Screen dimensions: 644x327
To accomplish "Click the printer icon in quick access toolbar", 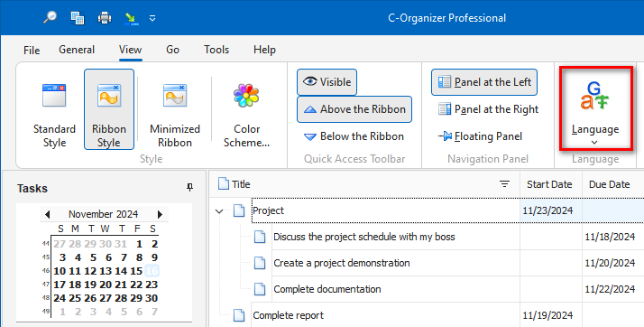I will (x=105, y=18).
